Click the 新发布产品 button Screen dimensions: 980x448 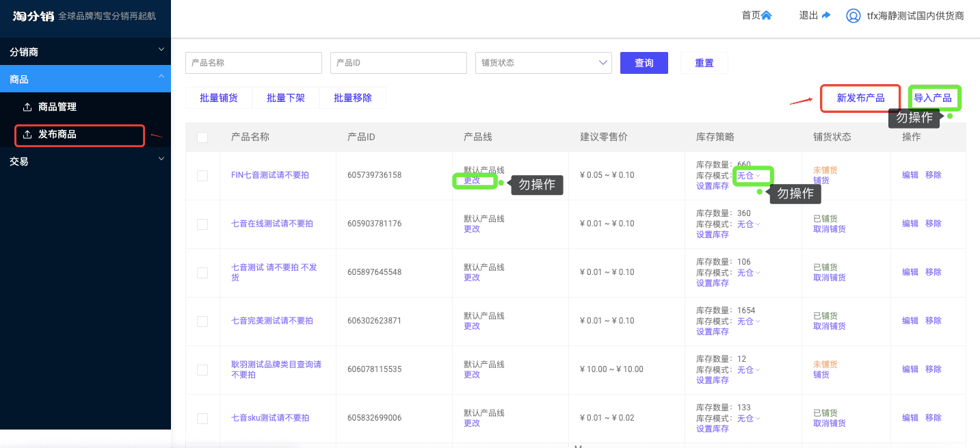[x=860, y=98]
